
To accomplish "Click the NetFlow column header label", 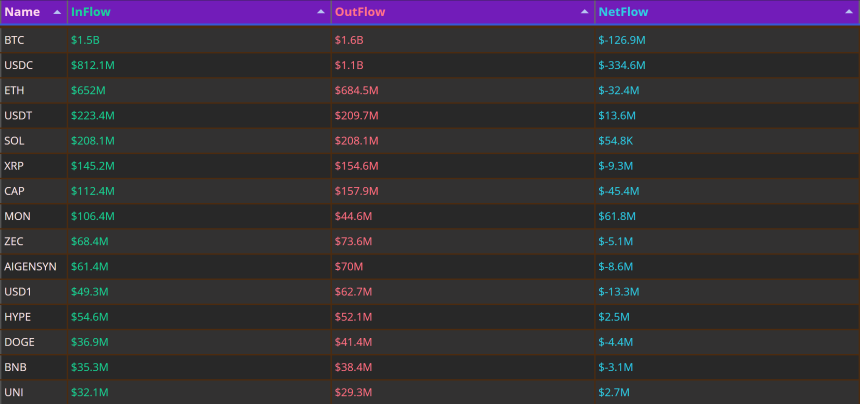I will click(x=623, y=12).
